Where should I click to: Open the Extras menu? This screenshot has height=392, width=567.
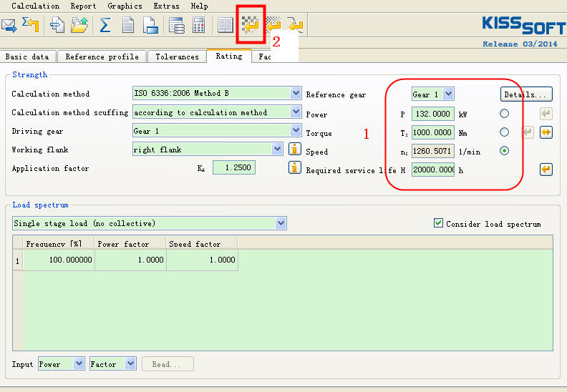pyautogui.click(x=166, y=6)
